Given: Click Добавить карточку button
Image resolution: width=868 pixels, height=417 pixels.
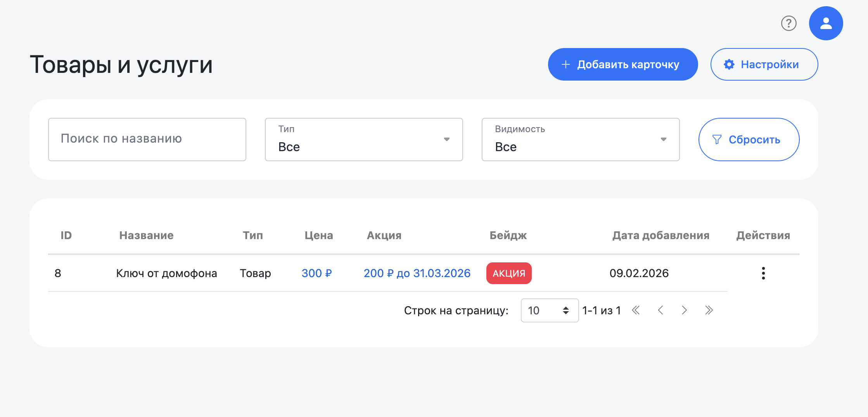Looking at the screenshot, I should pyautogui.click(x=622, y=64).
